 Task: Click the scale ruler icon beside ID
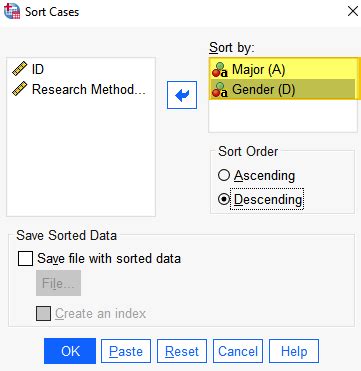tap(20, 69)
